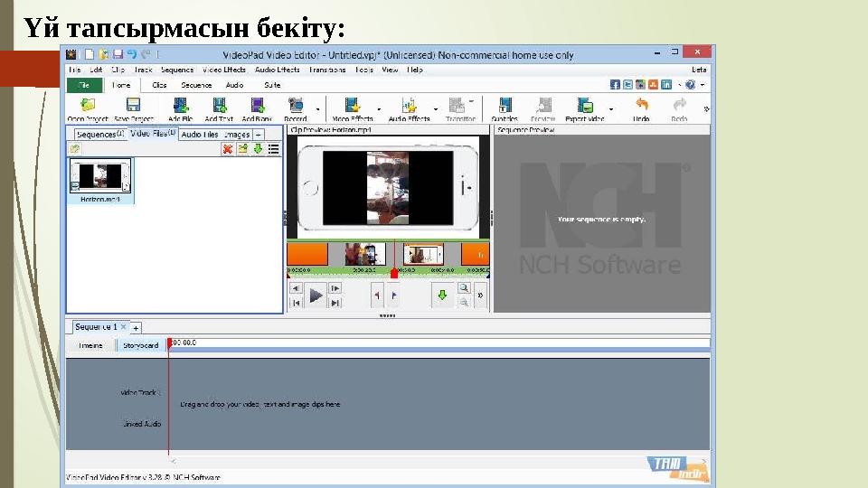Image resolution: width=868 pixels, height=488 pixels.
Task: Click the green place on sequence arrow
Action: click(442, 296)
